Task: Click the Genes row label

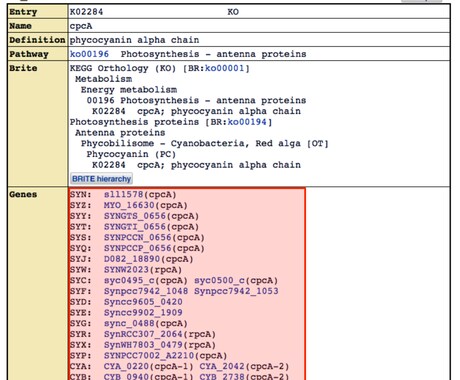Action: pyautogui.click(x=23, y=194)
